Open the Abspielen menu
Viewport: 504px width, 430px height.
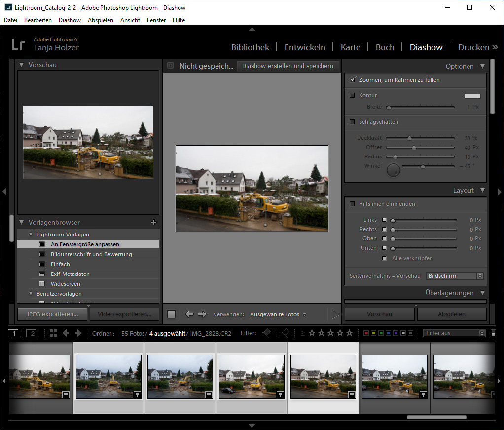click(x=100, y=20)
